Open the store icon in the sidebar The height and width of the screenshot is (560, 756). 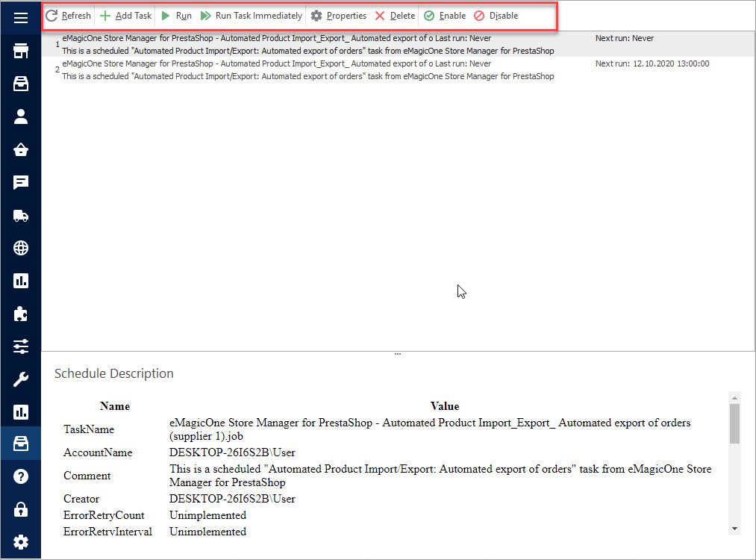pos(21,51)
